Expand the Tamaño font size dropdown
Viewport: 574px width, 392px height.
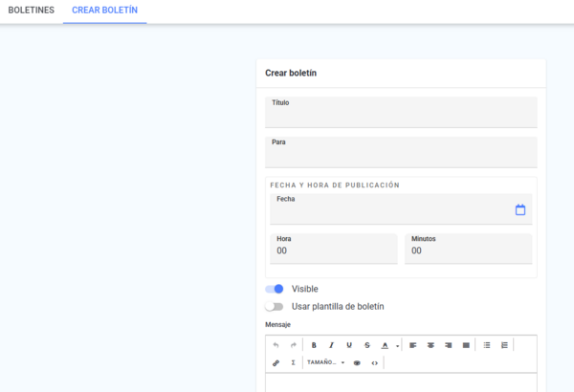click(325, 363)
